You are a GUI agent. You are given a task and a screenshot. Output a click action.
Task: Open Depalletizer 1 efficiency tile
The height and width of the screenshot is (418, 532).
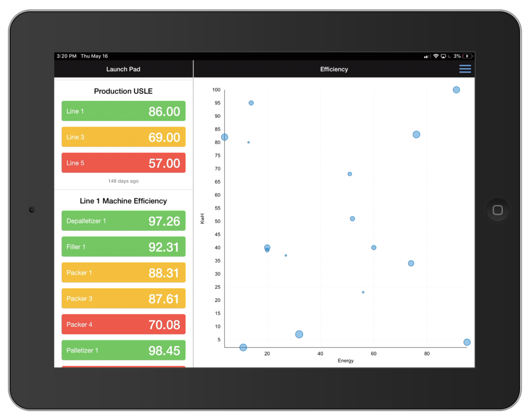[124, 221]
